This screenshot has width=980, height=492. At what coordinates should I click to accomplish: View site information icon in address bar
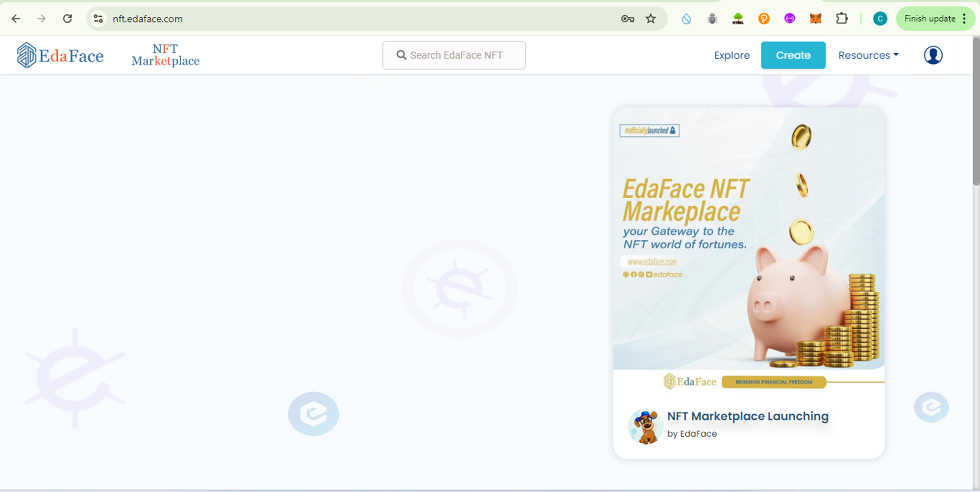click(x=98, y=19)
